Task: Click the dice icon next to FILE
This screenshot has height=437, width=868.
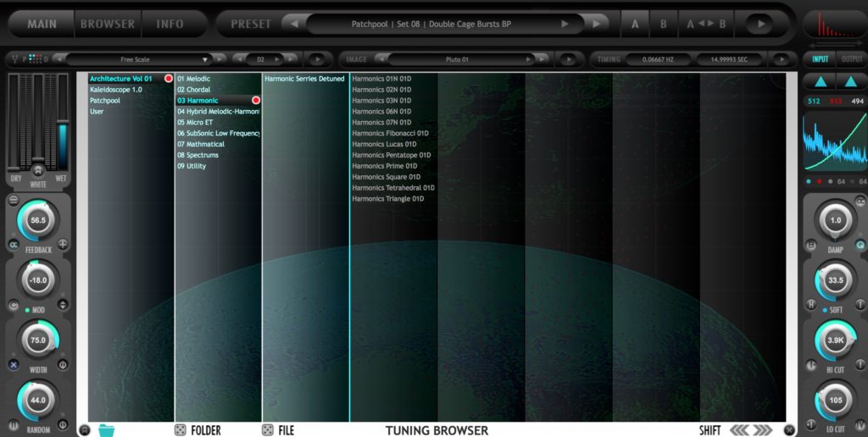Action: pos(267,430)
